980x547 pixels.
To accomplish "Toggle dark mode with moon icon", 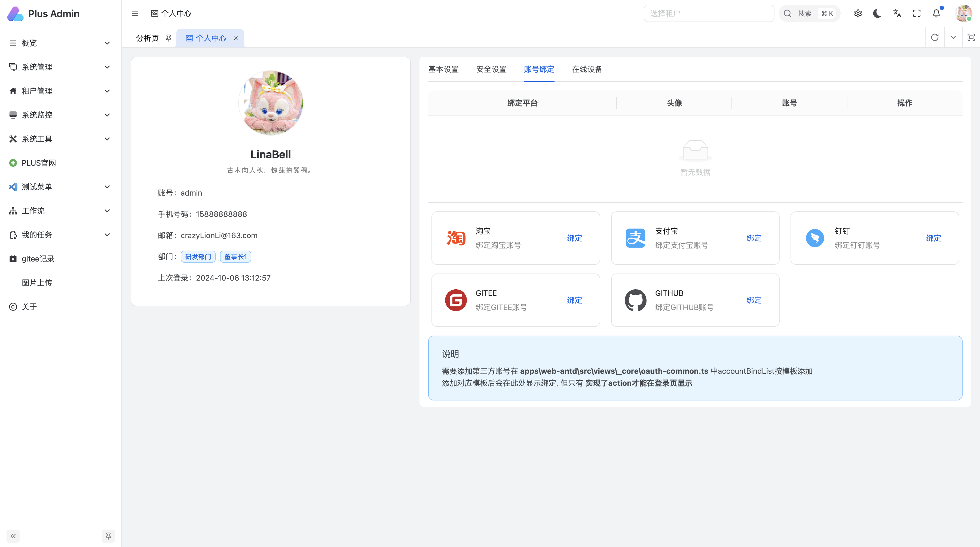I will [x=877, y=13].
